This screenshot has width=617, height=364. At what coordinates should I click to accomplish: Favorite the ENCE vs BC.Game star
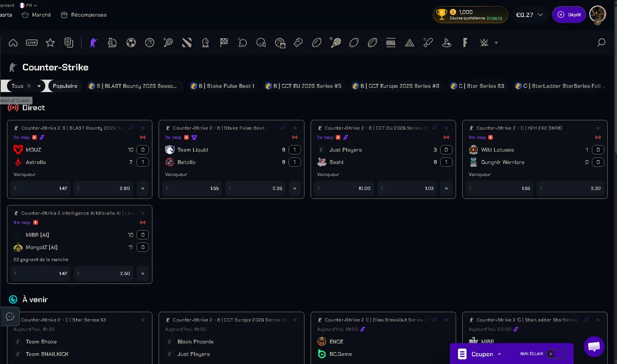coord(446,320)
